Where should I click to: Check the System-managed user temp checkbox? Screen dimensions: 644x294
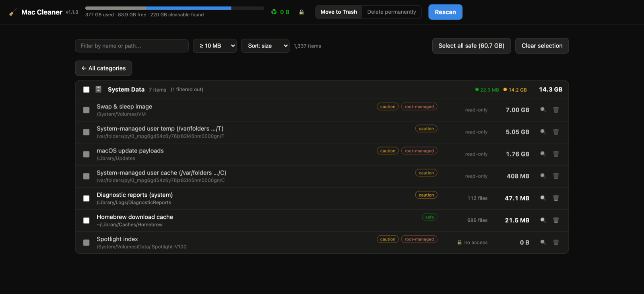[86, 132]
